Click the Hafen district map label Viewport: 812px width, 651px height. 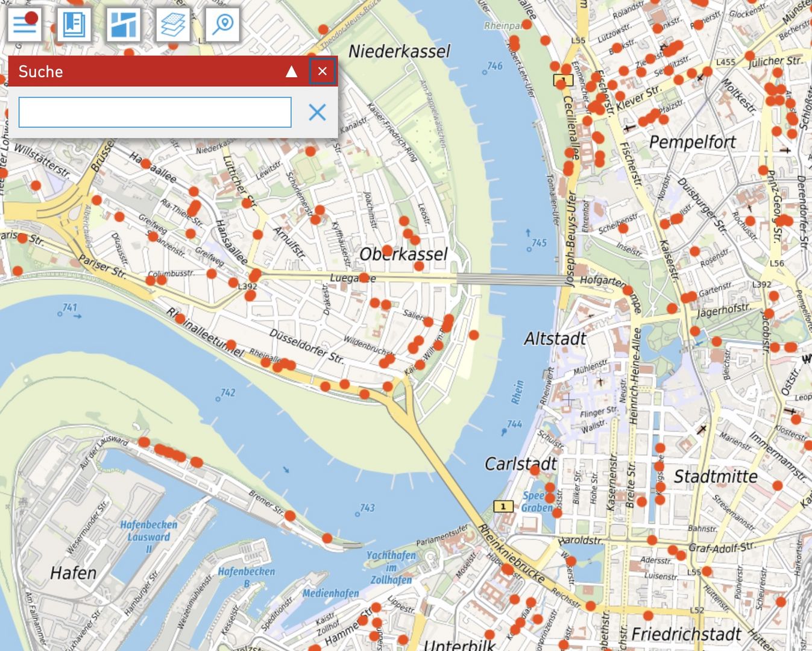pos(73,573)
